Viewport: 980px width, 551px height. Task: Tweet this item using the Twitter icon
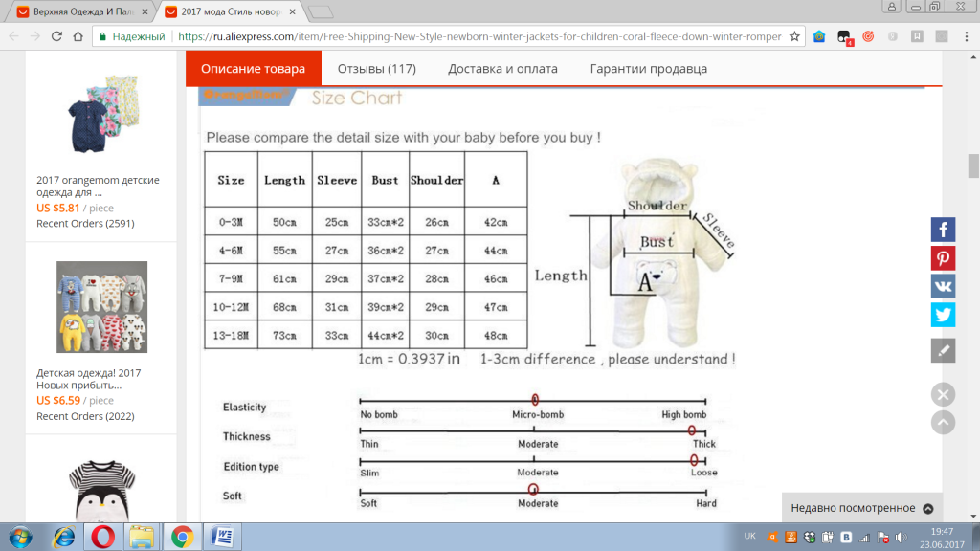tap(943, 315)
